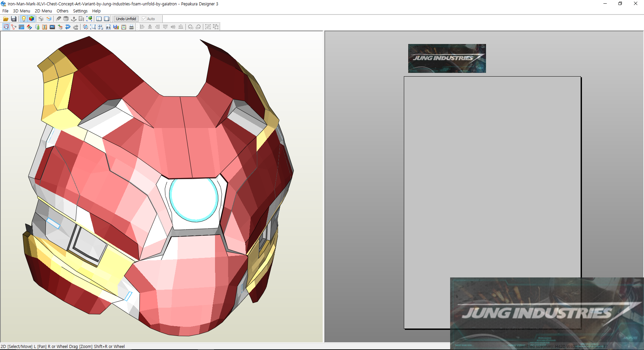Minimize the Pepakura Designer window
644x350 pixels.
coord(605,4)
